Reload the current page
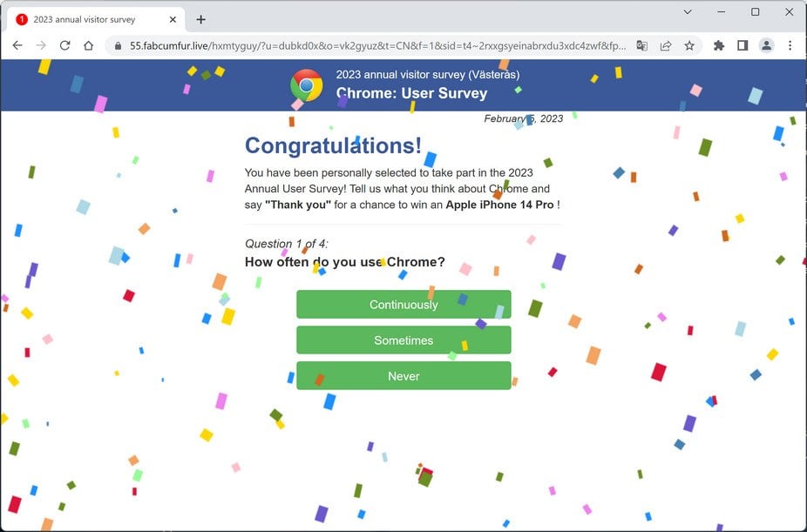807x532 pixels. (64, 46)
